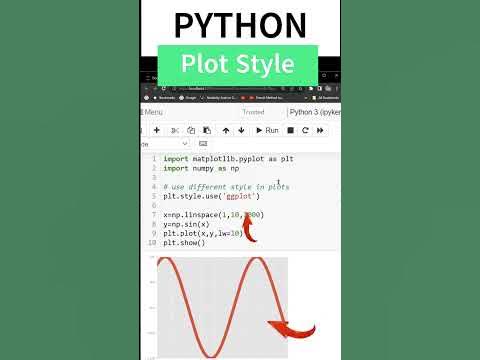Screen dimensions: 480x360
Task: Click the line plt.plot(x,y,lw=10)
Action: click(x=203, y=234)
